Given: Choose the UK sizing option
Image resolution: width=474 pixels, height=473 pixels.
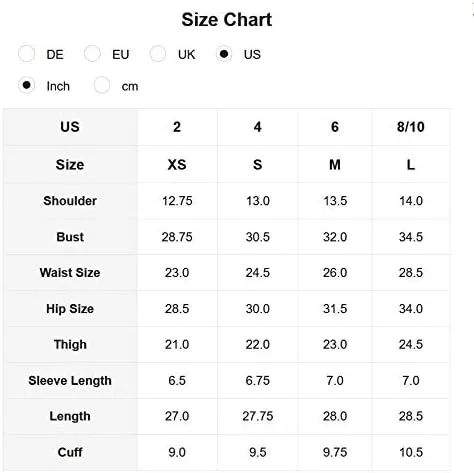Looking at the screenshot, I should tap(158, 54).
